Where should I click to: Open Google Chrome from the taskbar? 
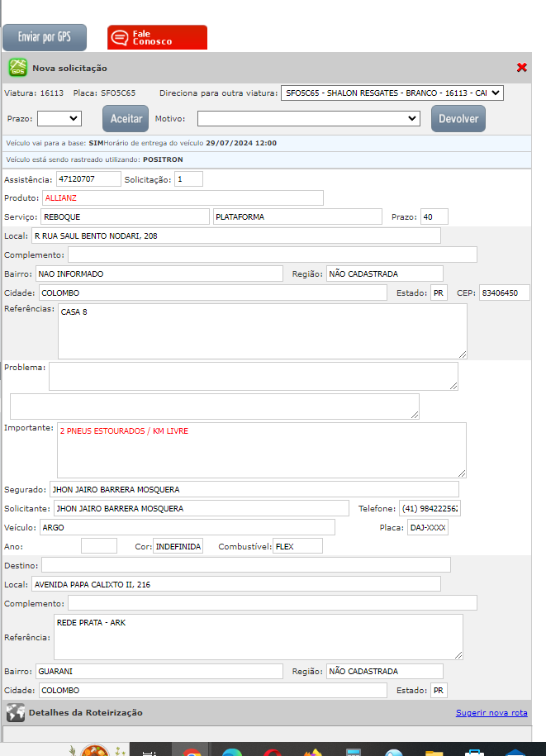coord(192,752)
